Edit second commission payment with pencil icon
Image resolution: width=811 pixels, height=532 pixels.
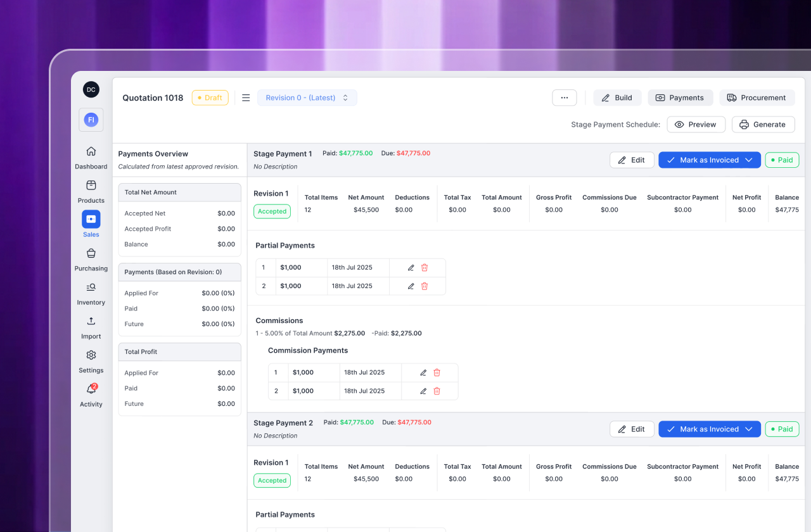pos(423,391)
